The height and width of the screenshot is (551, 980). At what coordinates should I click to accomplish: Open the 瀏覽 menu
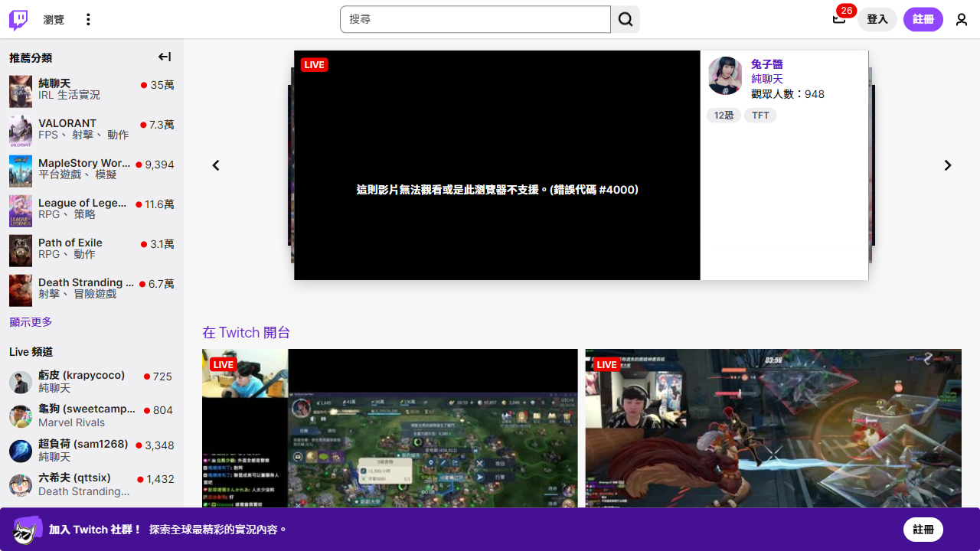coord(53,19)
